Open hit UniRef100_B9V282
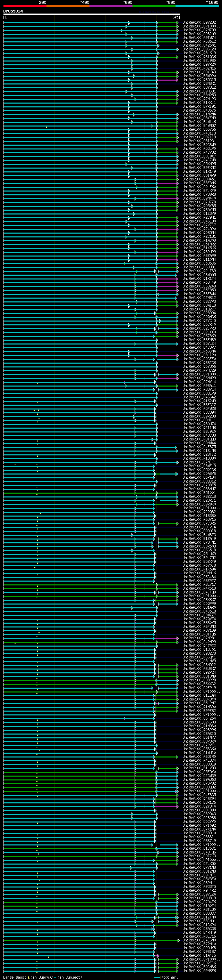222x980 pixels. [x=199, y=23]
